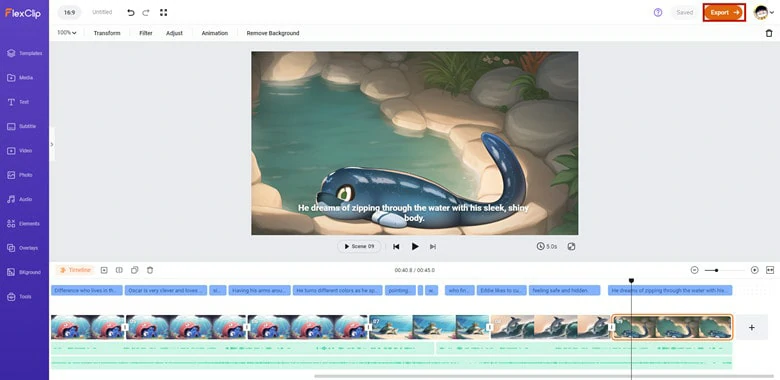Choose Remove Background

[x=273, y=33]
